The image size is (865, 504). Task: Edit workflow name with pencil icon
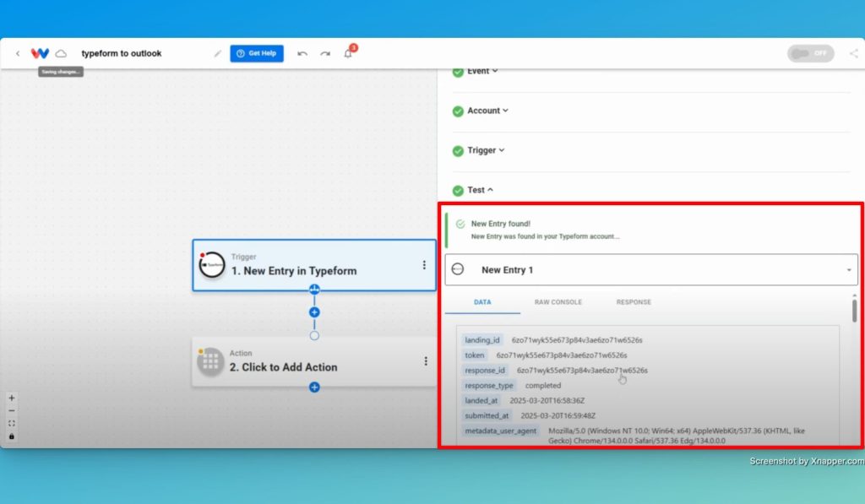click(x=217, y=53)
